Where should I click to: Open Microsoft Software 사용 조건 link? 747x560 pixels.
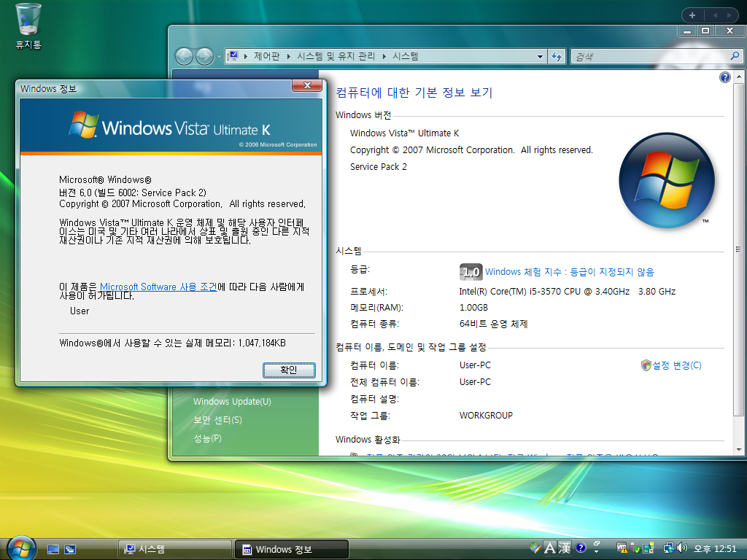click(x=158, y=287)
